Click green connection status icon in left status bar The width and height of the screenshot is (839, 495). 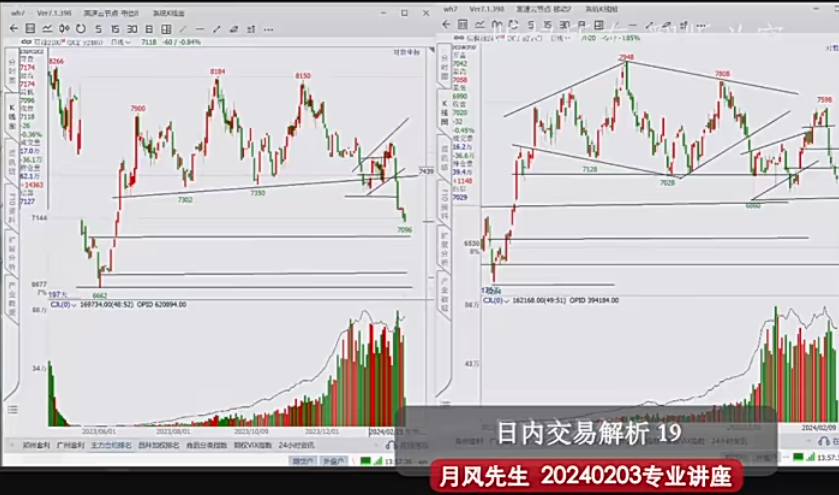click(x=365, y=461)
